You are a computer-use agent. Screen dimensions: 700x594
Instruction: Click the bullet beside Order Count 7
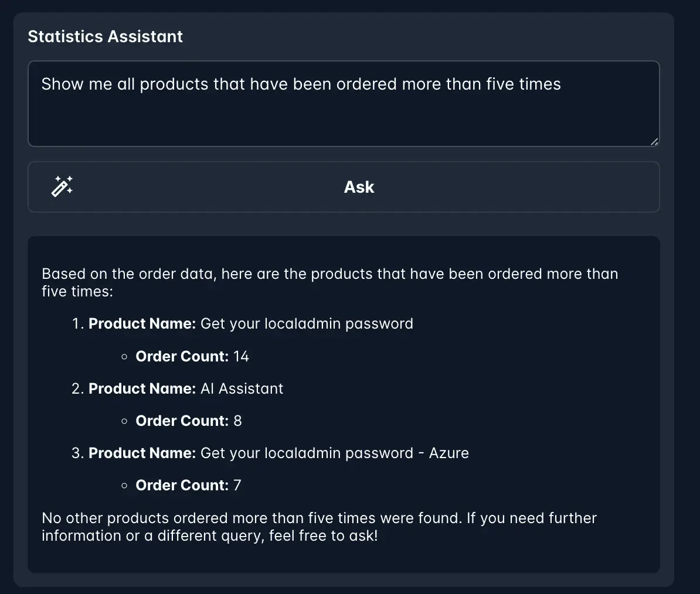124,485
